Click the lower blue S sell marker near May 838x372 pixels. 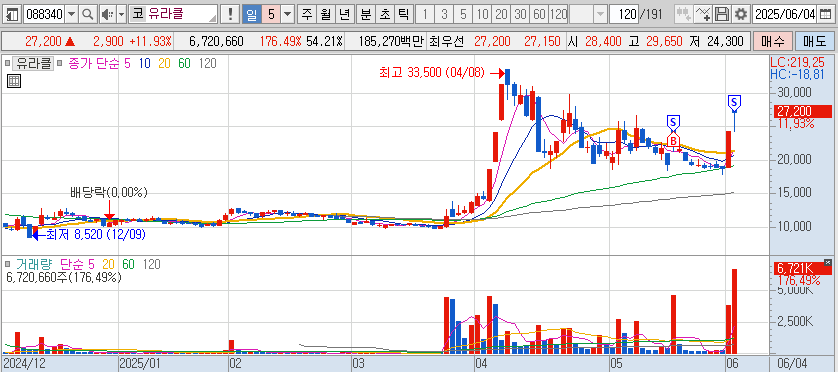[673, 123]
